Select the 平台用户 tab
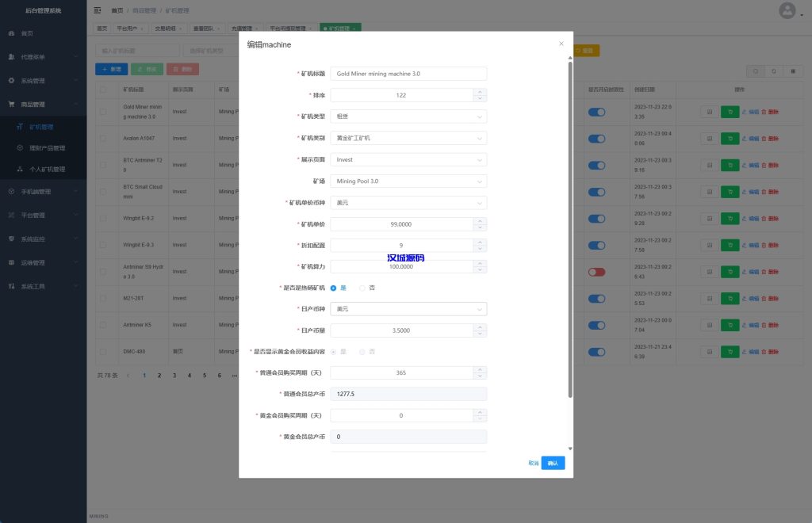Screen dimensions: 812x523 point(127,28)
